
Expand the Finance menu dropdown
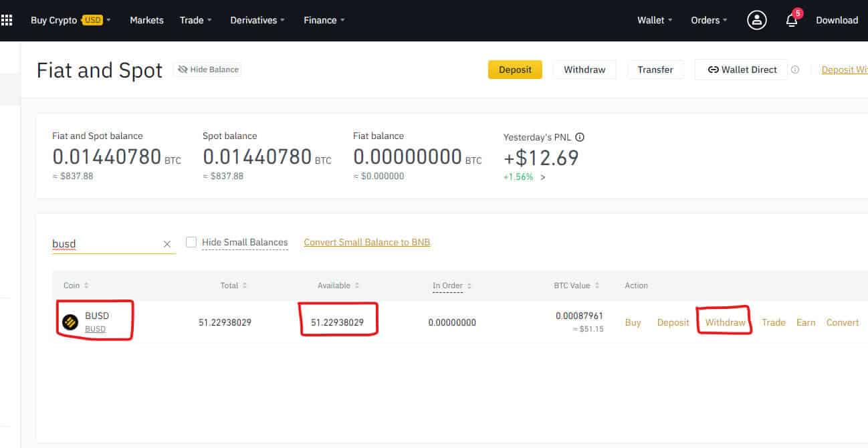coord(324,20)
